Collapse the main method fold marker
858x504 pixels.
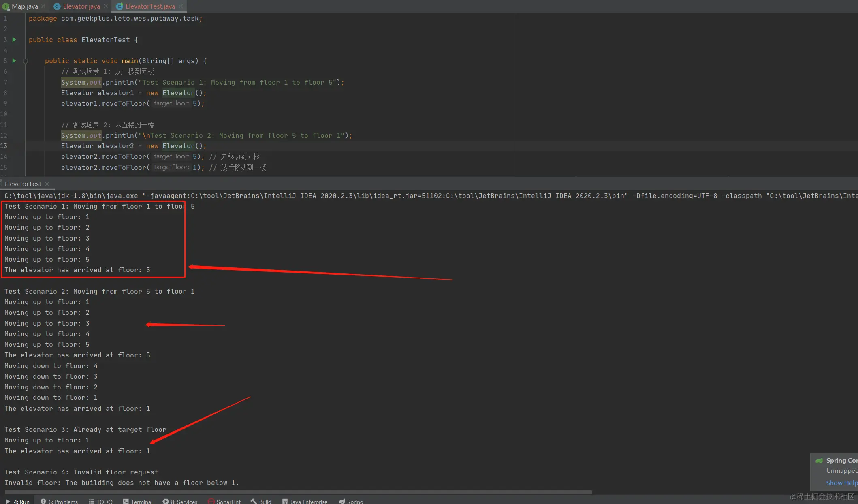point(26,61)
